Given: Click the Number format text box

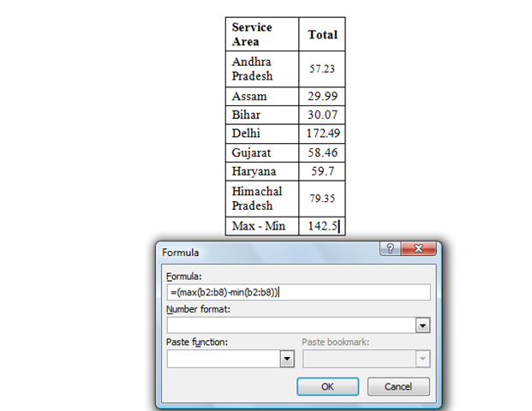Looking at the screenshot, I should pos(290,325).
